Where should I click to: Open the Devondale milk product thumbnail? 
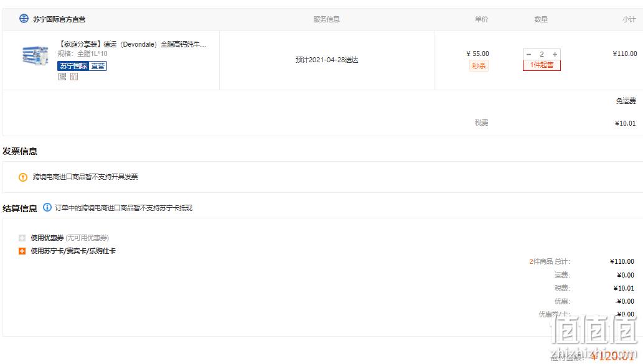35,55
